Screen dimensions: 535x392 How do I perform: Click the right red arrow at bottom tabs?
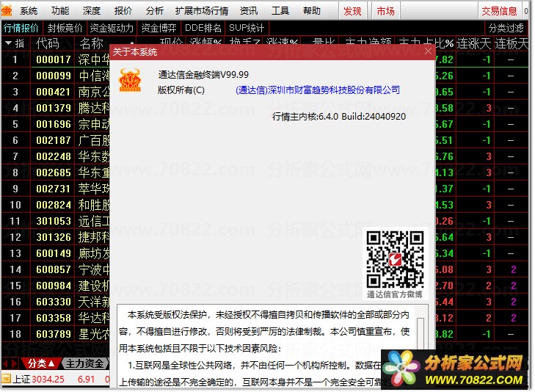14,363
